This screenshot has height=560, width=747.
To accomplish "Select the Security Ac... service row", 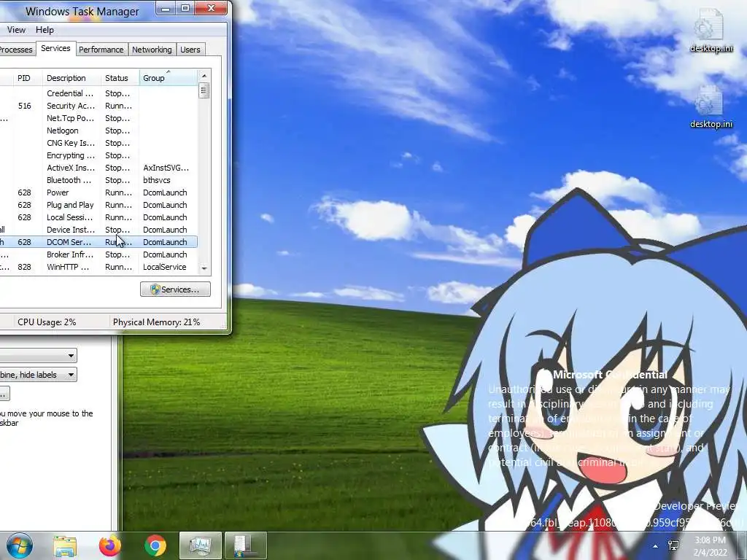I will [x=98, y=106].
